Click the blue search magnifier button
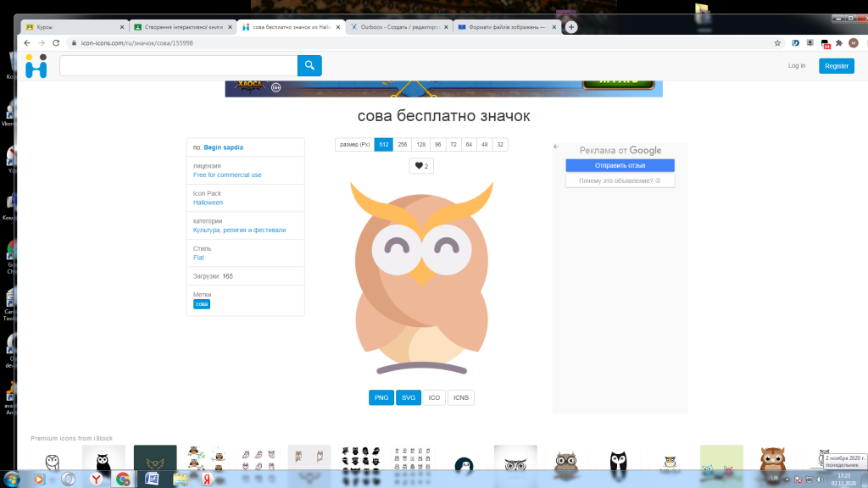This screenshot has width=868, height=488. tap(309, 65)
